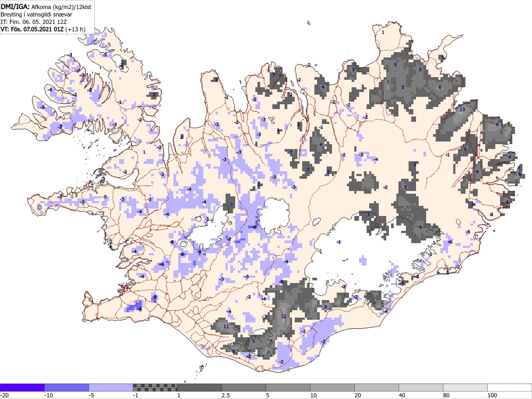The width and height of the screenshot is (532, 399).
Task: Click the 100 label on the legend scale
Action: click(492, 395)
